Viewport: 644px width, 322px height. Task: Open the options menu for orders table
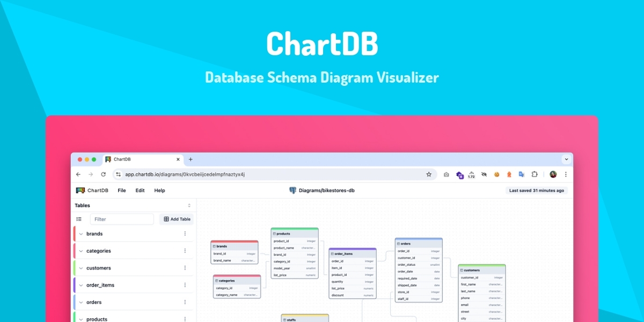point(185,302)
